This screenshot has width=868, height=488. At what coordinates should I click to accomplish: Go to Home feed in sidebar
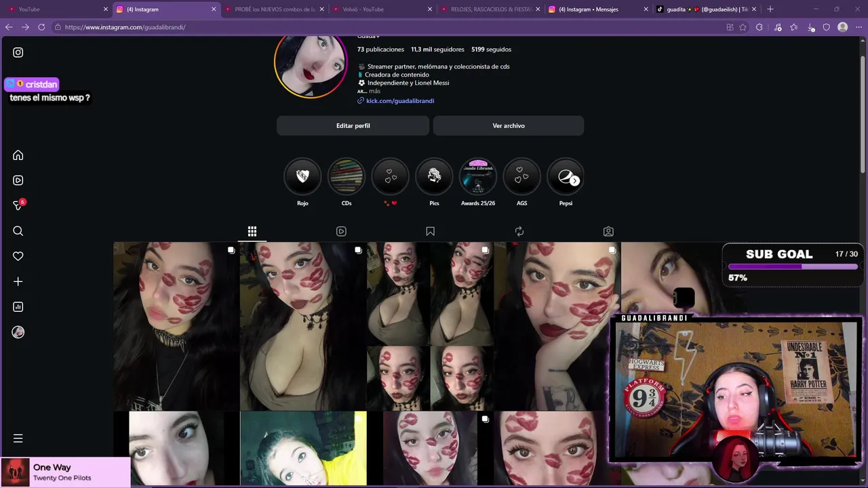(18, 155)
